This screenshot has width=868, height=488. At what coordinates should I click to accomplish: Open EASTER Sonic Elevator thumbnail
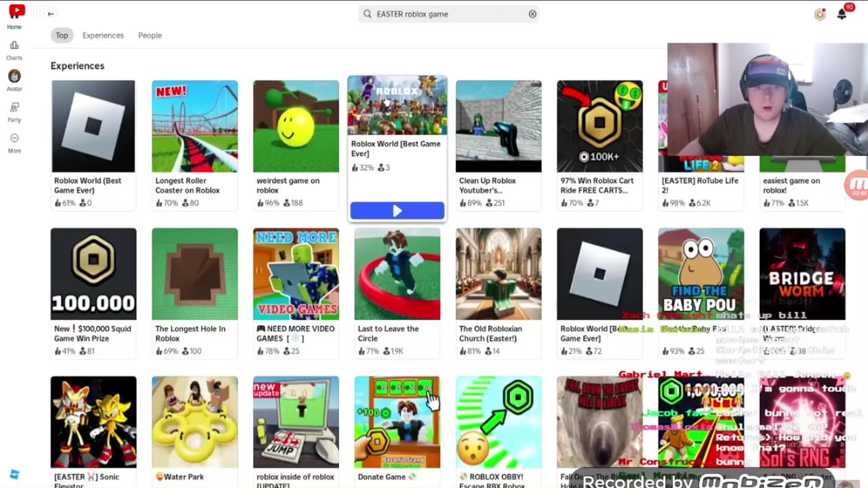tap(94, 422)
